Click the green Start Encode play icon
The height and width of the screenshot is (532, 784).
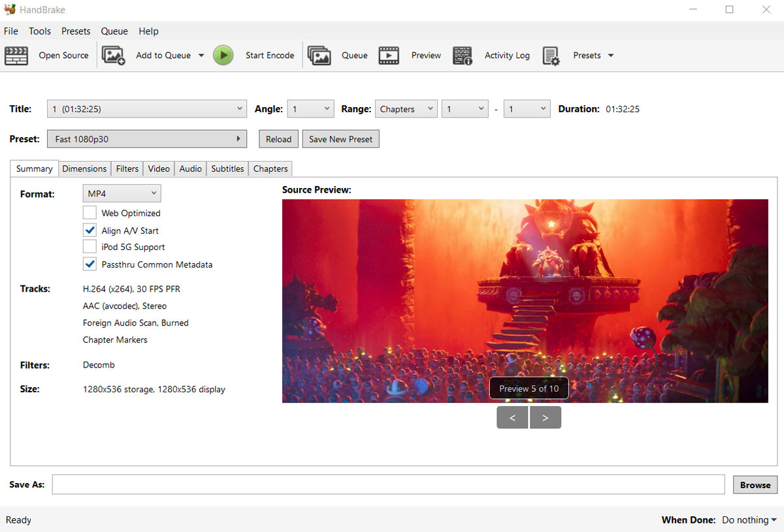[x=223, y=55]
